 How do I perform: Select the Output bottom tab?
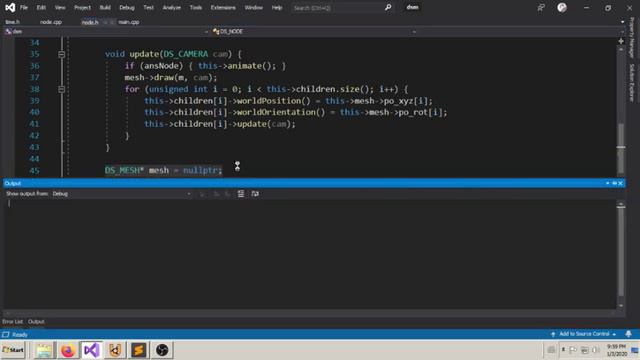36,322
